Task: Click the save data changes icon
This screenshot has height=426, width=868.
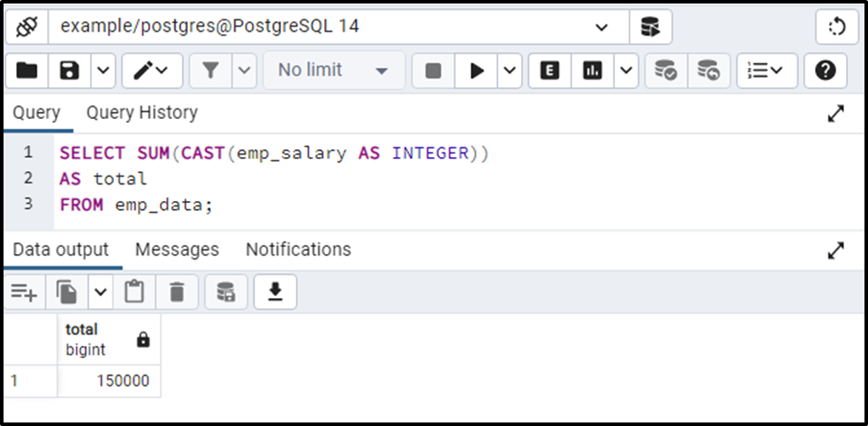Action: 226,292
